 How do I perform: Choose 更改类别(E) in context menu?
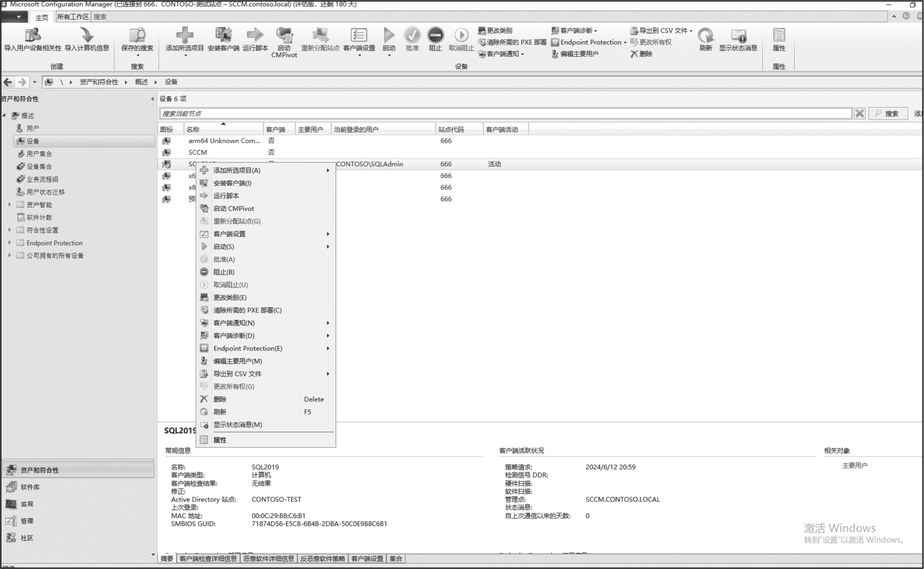point(265,297)
